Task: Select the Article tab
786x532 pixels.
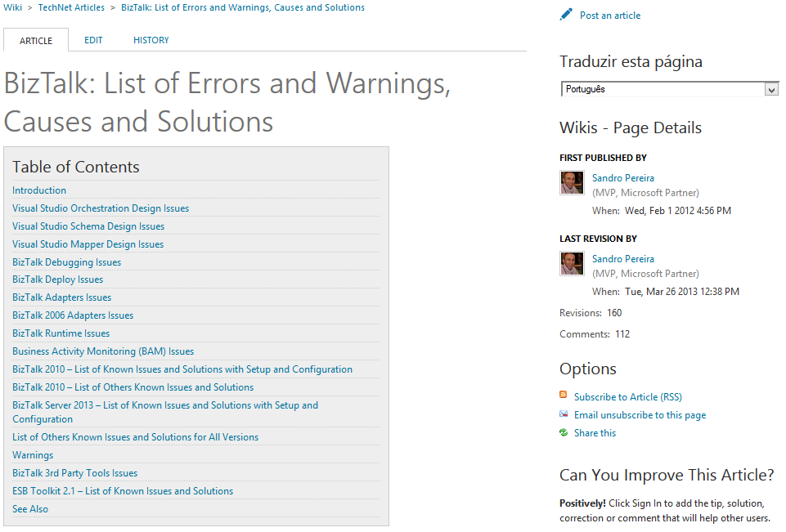Action: click(36, 40)
